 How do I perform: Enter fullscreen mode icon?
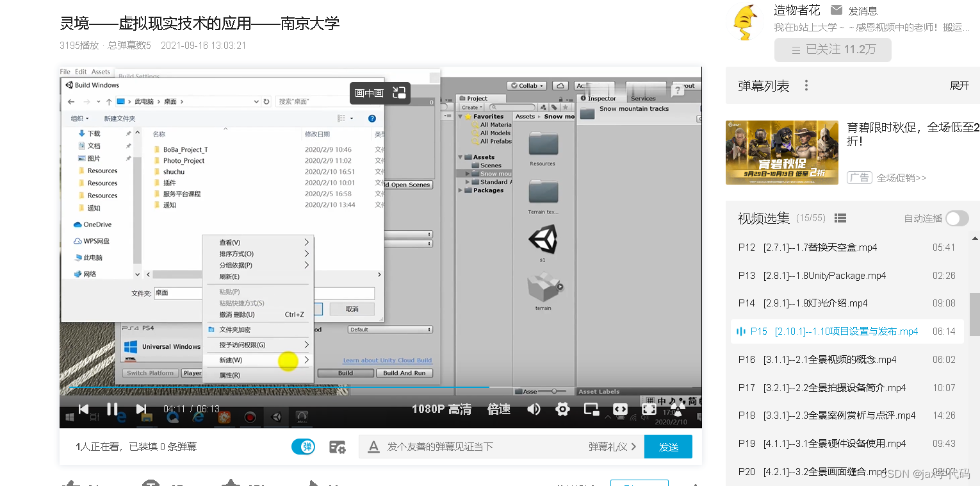point(649,409)
